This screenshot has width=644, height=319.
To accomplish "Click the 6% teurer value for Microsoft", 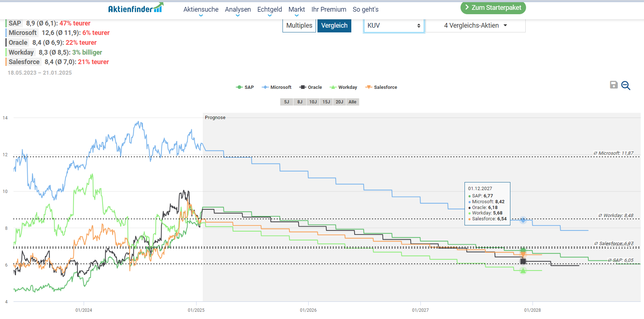I will coord(96,33).
